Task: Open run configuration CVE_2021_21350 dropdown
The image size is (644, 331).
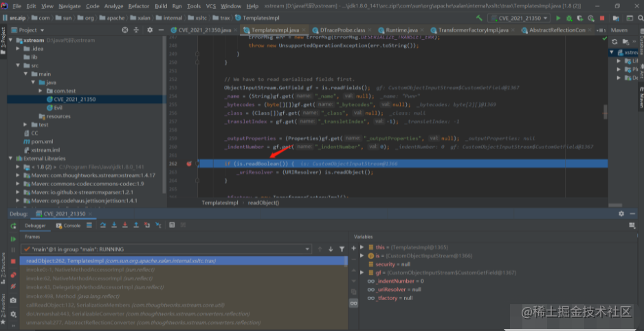Action: [519, 18]
